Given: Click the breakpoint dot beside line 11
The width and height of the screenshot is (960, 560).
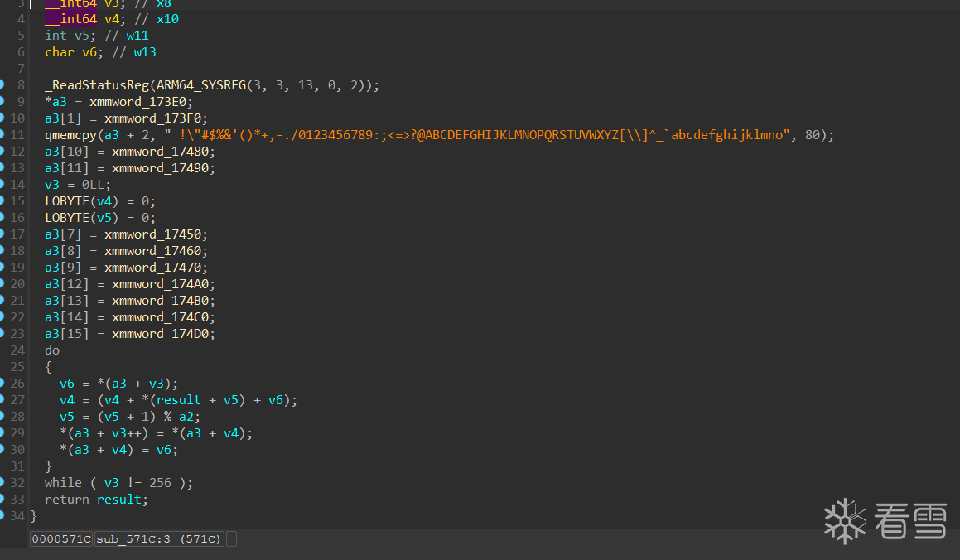Looking at the screenshot, I should tap(2, 134).
